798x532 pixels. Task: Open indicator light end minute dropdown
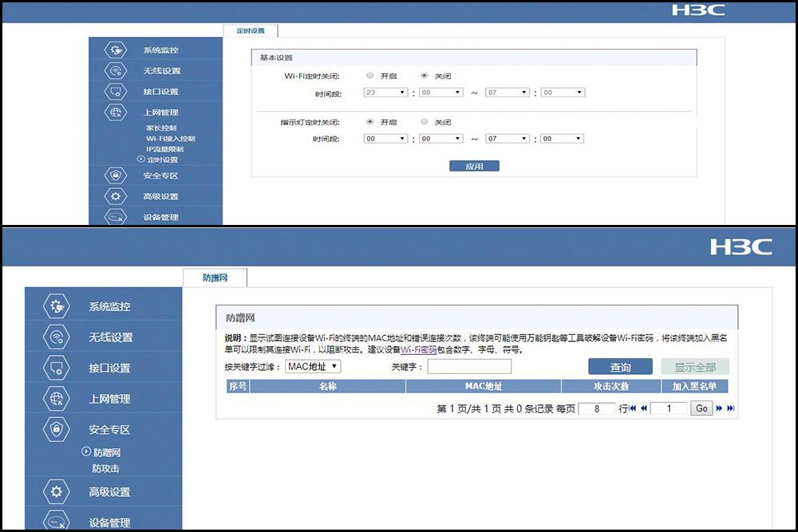click(x=563, y=138)
